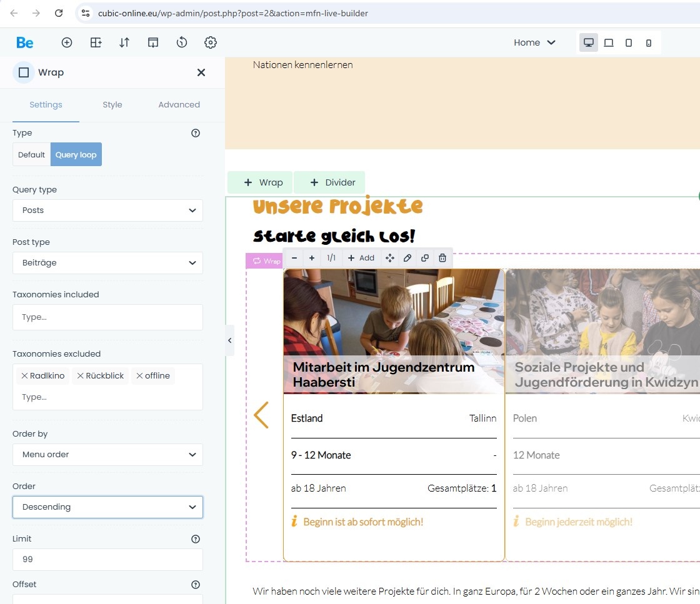Switch to laptop preview mode
This screenshot has width=700, height=604.
tap(608, 42)
